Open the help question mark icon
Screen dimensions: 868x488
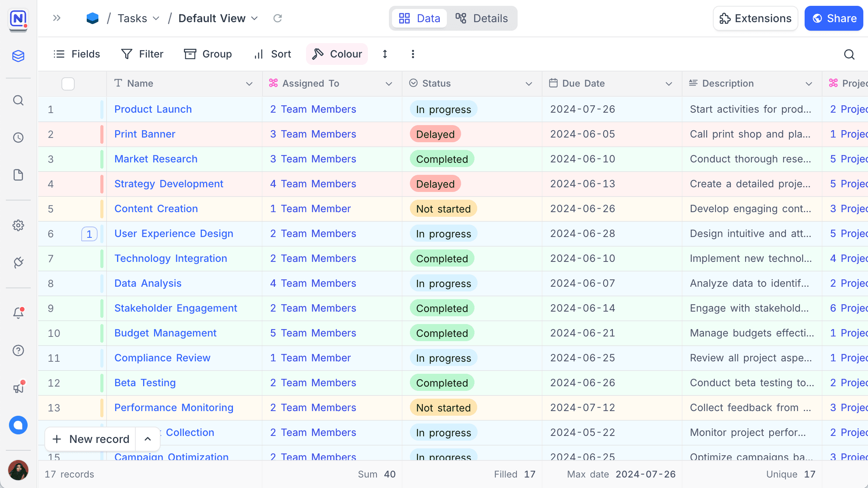pyautogui.click(x=18, y=350)
